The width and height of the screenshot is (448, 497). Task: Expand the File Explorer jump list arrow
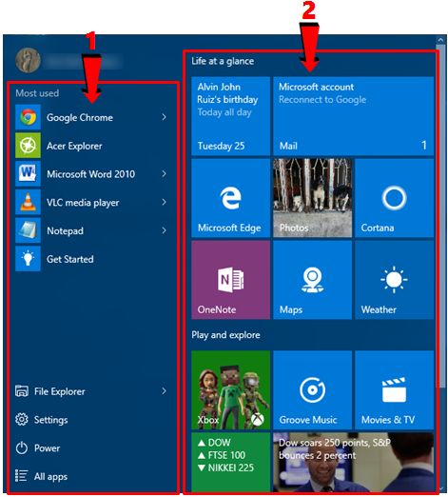tap(164, 391)
